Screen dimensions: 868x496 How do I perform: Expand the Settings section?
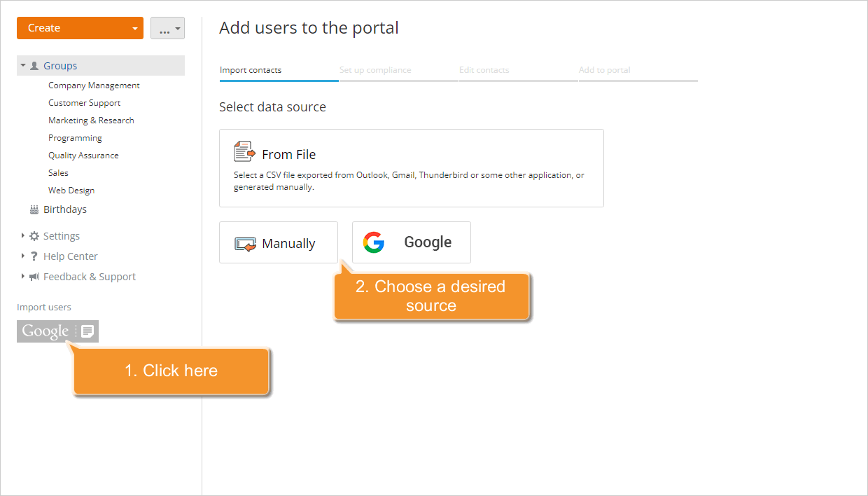22,235
